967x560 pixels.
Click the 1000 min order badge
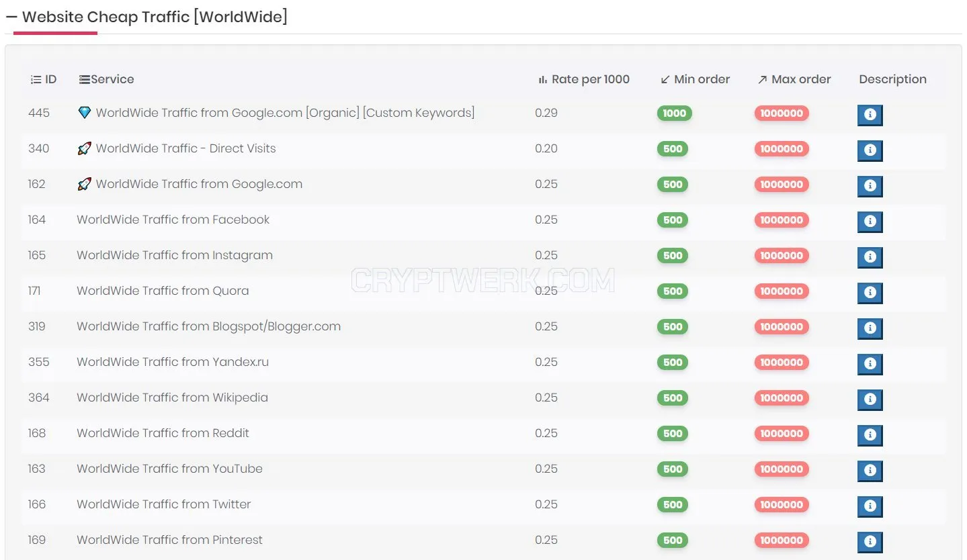(674, 113)
